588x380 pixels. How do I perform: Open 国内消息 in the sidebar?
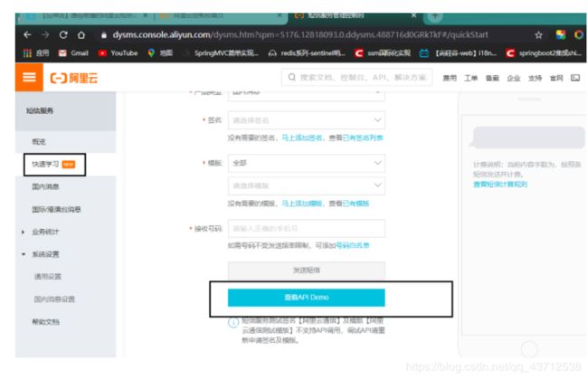[45, 186]
